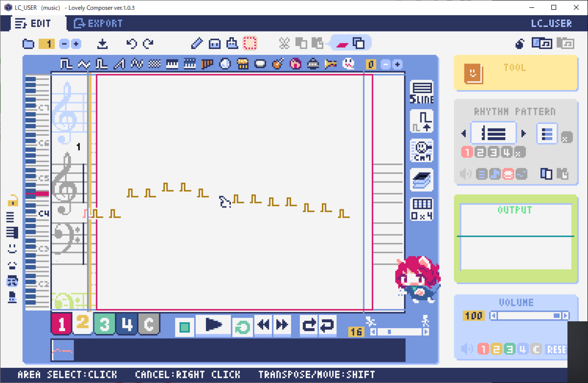The width and height of the screenshot is (588, 383).
Task: Enable rhythm pattern slot 3
Action: pyautogui.click(x=493, y=153)
